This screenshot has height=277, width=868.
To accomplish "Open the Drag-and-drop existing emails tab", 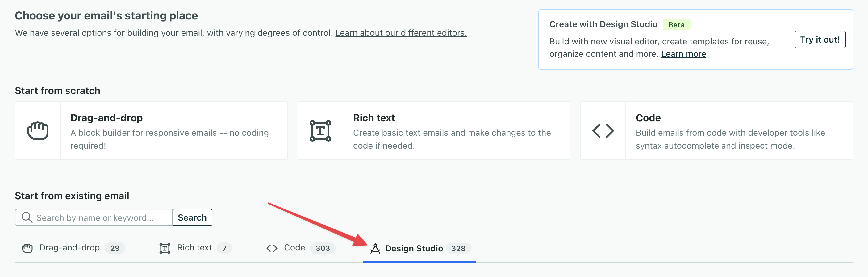I will click(x=73, y=248).
